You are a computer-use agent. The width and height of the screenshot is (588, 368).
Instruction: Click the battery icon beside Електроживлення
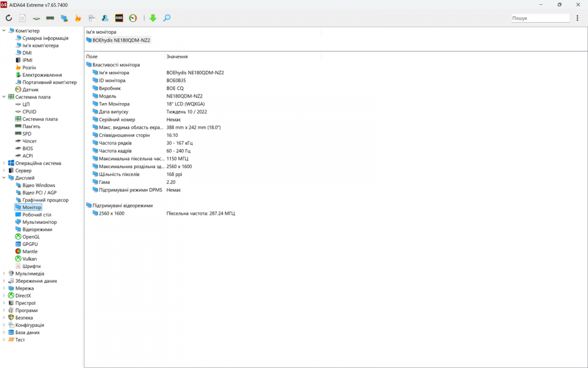pyautogui.click(x=18, y=75)
